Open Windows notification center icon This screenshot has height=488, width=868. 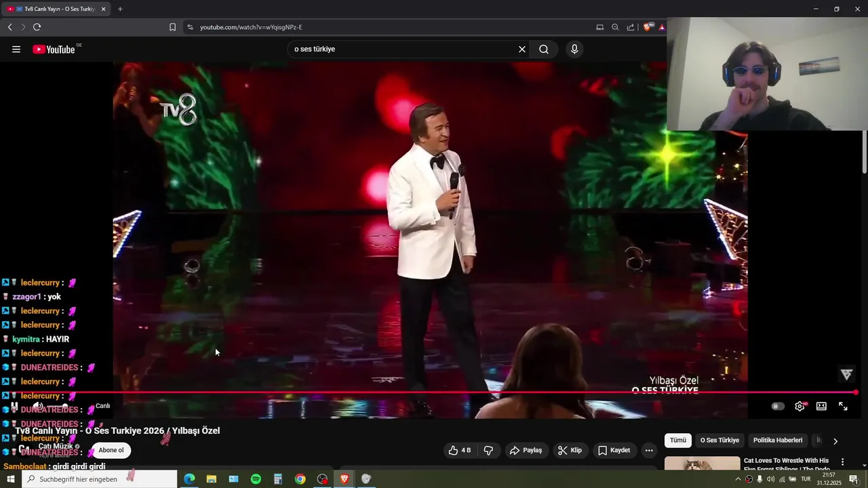tap(854, 479)
